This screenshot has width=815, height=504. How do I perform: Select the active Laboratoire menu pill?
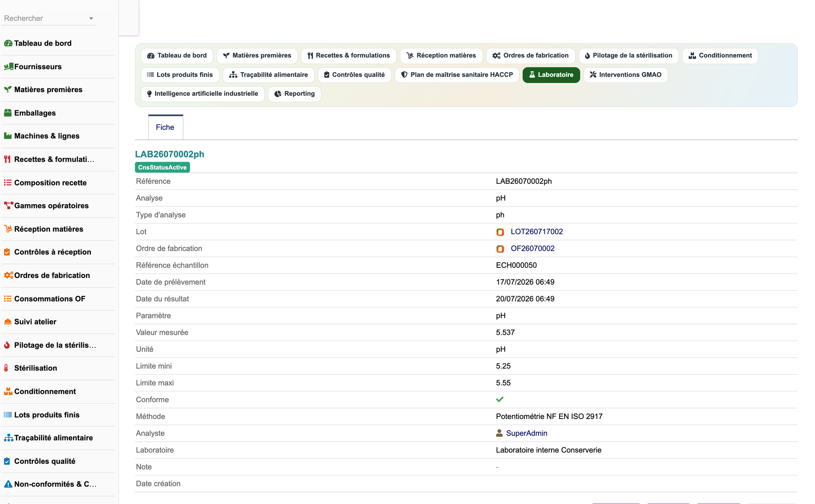pos(551,75)
